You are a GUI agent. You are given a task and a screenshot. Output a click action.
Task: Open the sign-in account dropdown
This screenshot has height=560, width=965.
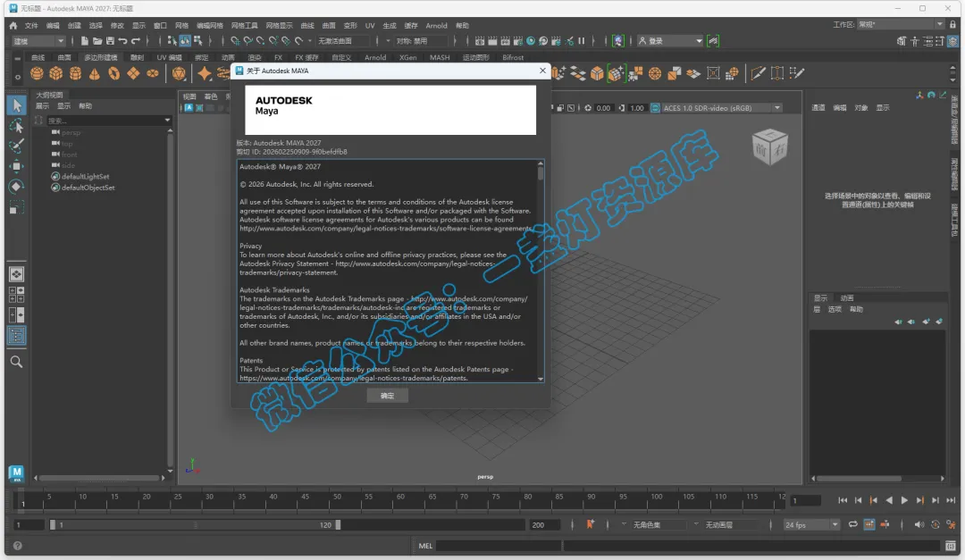[x=670, y=41]
